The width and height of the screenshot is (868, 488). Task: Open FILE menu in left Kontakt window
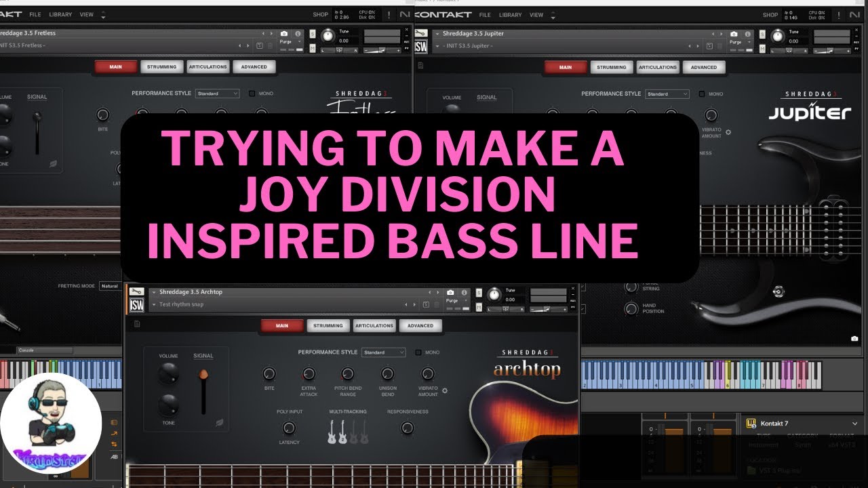click(35, 14)
